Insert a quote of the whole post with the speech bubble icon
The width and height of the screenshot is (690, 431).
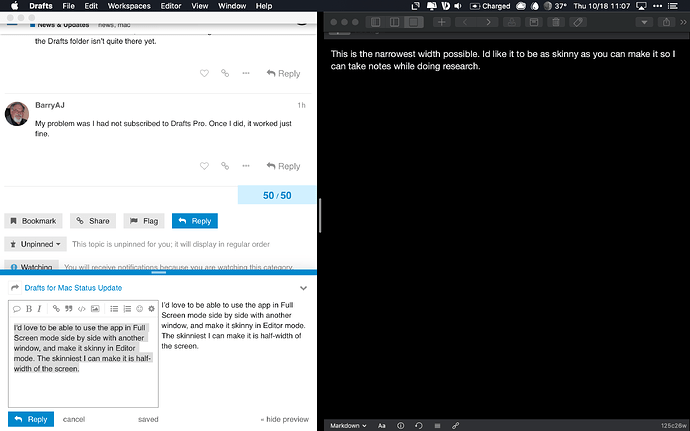tap(17, 309)
